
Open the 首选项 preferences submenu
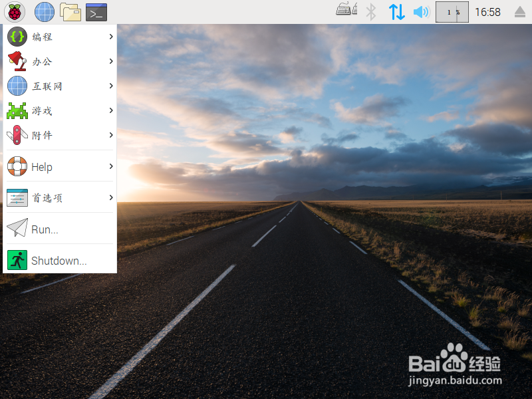point(60,198)
